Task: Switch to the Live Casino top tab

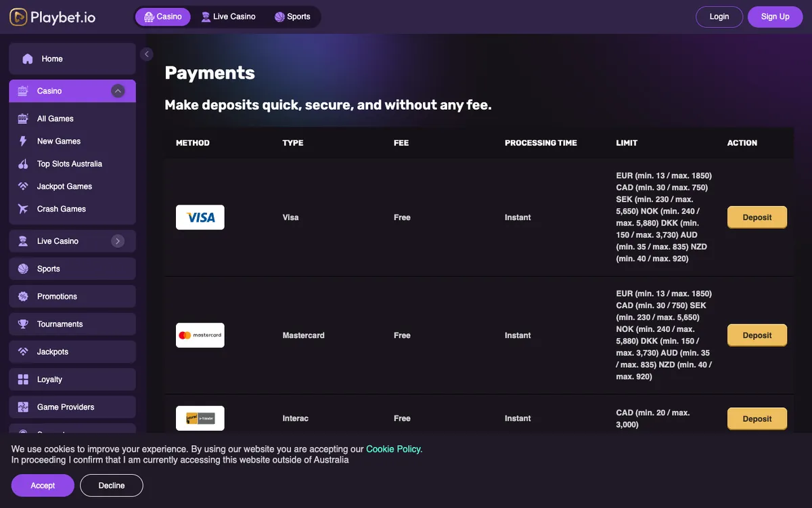Action: (228, 17)
